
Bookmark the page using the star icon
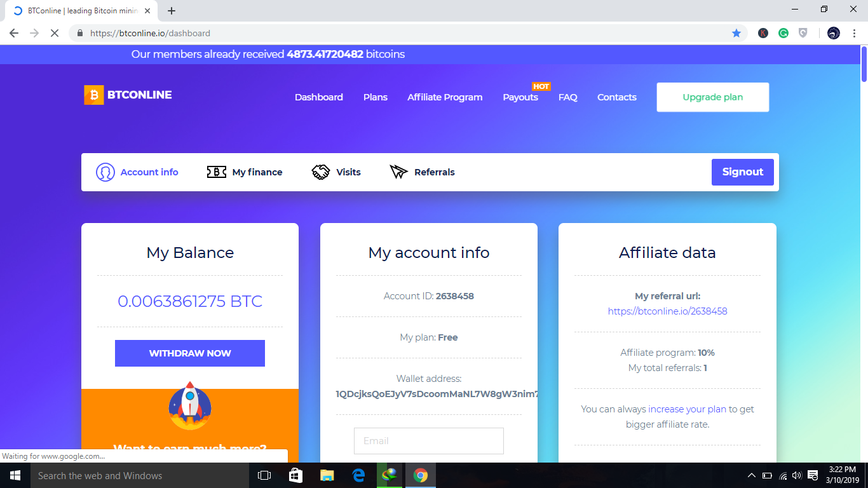pos(736,32)
